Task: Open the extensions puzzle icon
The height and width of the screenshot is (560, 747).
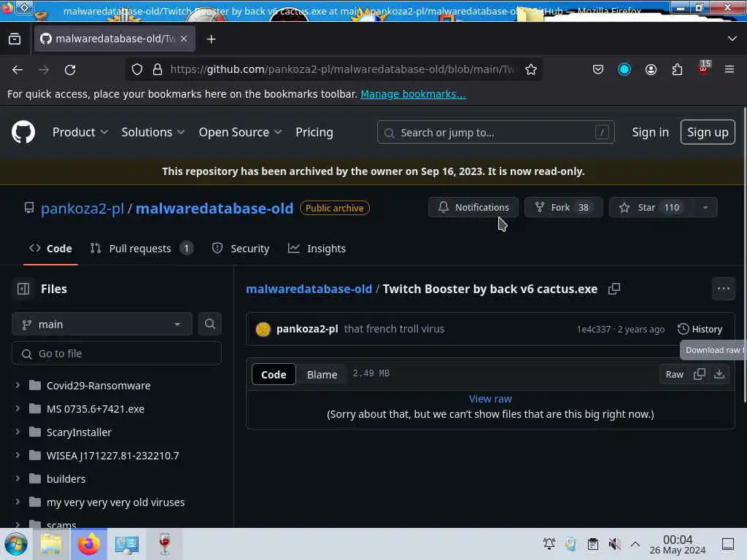Action: pyautogui.click(x=677, y=69)
